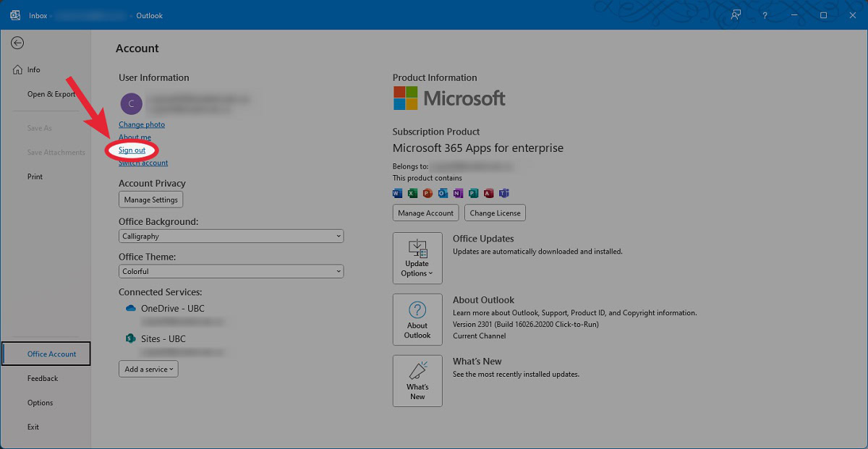The height and width of the screenshot is (449, 868).
Task: Click the back arrow icon
Action: (x=17, y=43)
